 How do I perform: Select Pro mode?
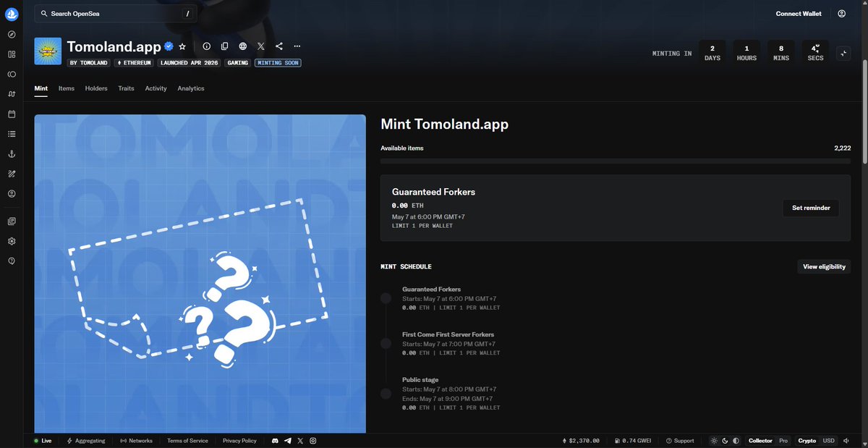point(783,441)
